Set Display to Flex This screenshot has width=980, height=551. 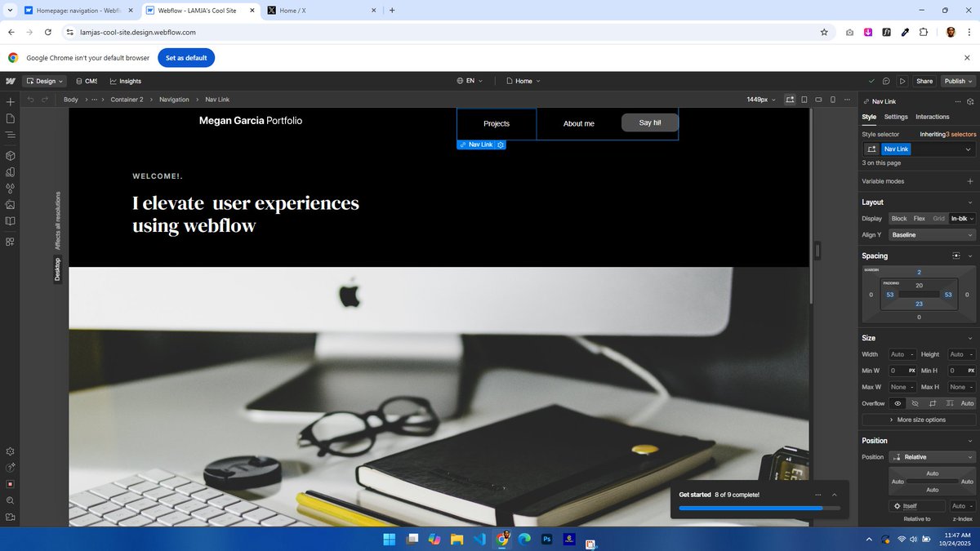pyautogui.click(x=920, y=218)
